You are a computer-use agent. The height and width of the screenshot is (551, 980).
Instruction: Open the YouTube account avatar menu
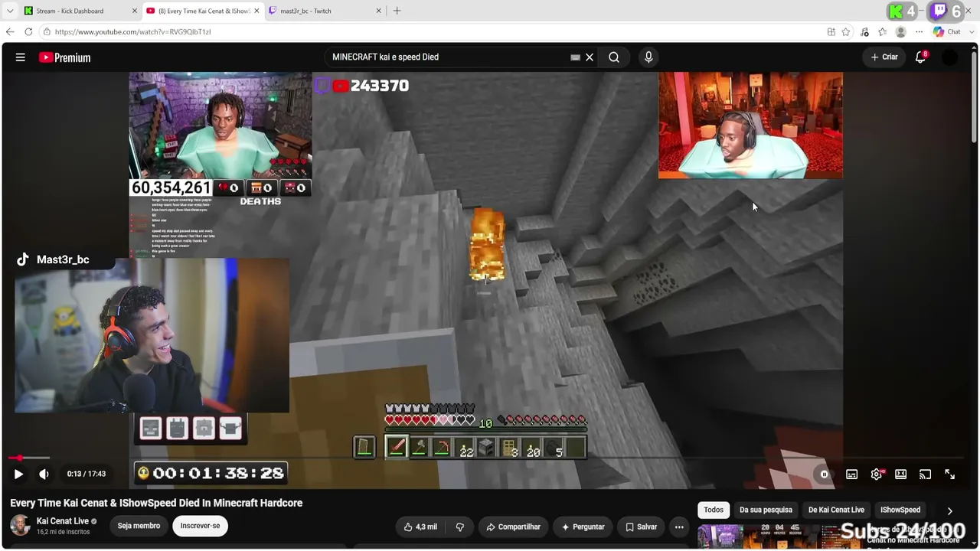tap(949, 57)
